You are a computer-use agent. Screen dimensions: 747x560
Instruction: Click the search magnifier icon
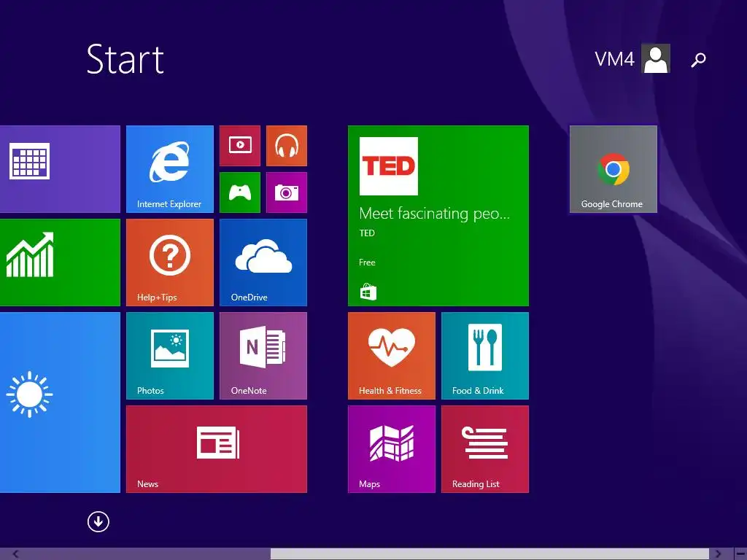click(698, 60)
